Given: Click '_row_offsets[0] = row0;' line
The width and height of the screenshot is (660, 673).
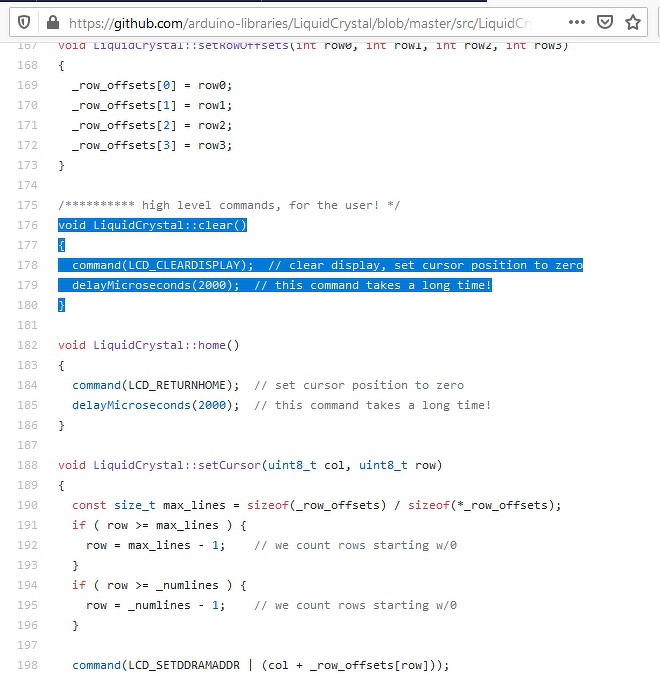Looking at the screenshot, I should point(152,85).
